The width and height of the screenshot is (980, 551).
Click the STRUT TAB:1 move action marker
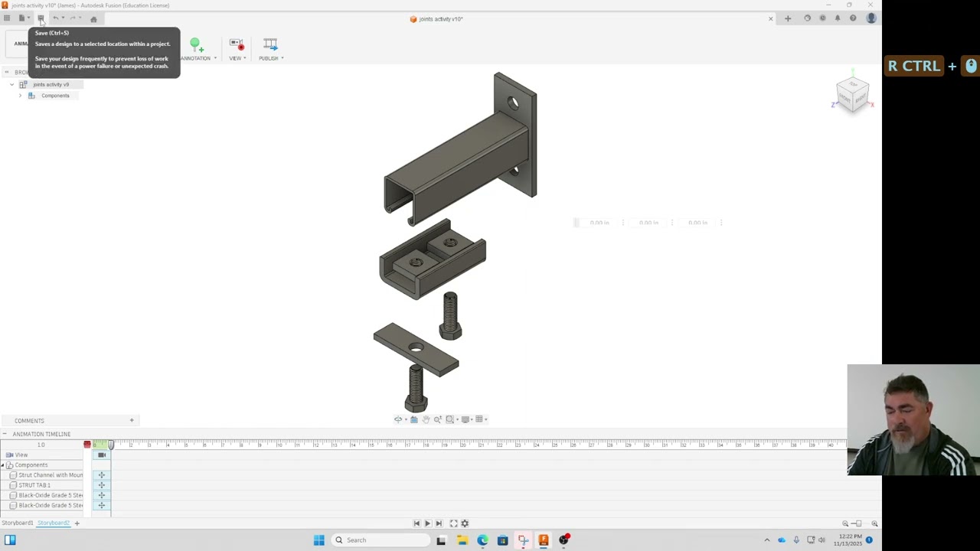coord(102,485)
